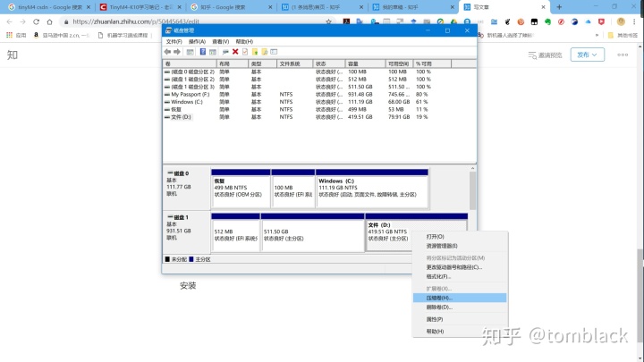
Task: Switch to the TinyM4-K10学习笔记 tab
Action: click(x=140, y=7)
